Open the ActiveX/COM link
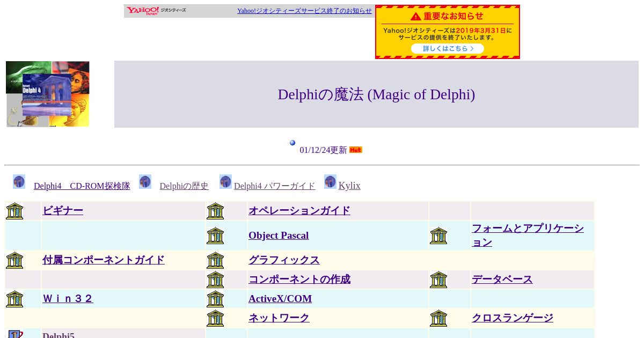644x338 pixels. click(280, 299)
